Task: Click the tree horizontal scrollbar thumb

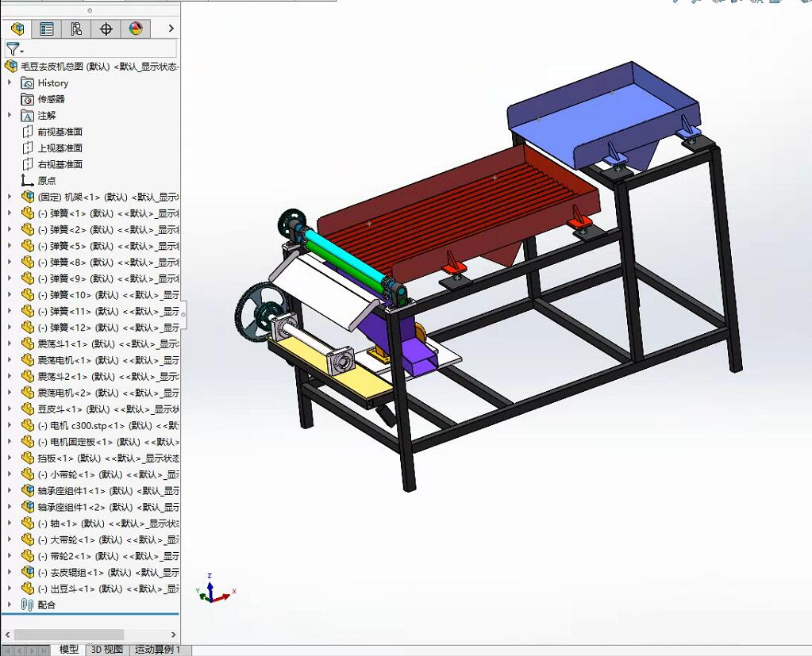Action: [68, 635]
